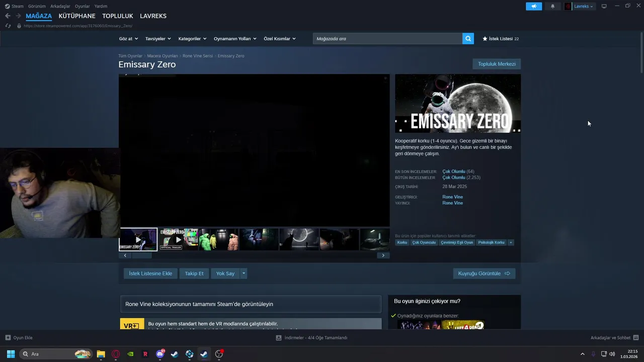The height and width of the screenshot is (362, 644).
Task: Expand the Tavsiyeler dropdown
Action: pos(158,39)
